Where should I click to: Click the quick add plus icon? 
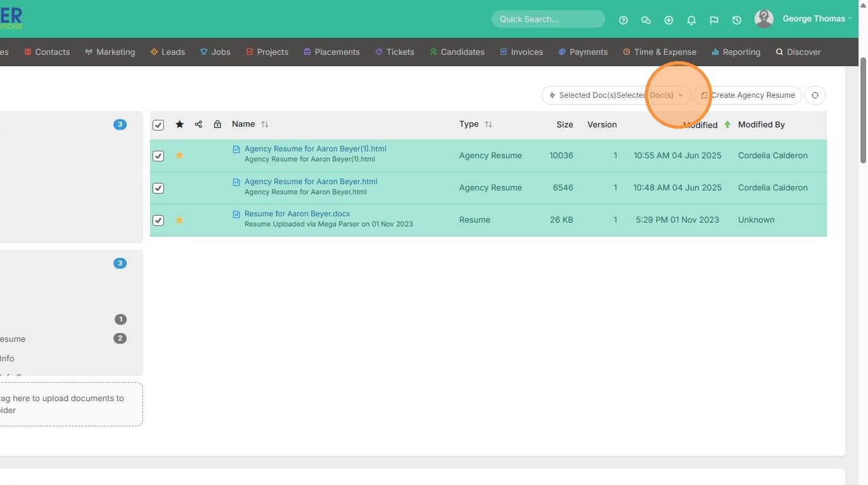click(669, 20)
